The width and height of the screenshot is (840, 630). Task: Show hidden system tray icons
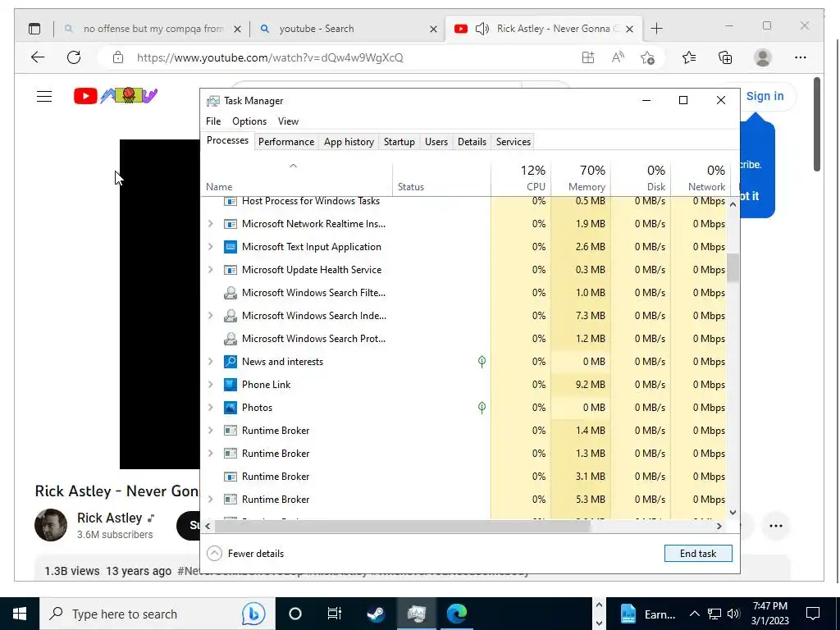[694, 614]
